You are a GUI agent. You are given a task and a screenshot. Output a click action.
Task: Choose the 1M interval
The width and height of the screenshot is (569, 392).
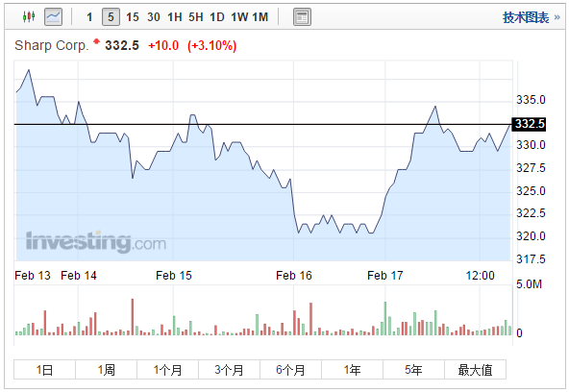(260, 17)
